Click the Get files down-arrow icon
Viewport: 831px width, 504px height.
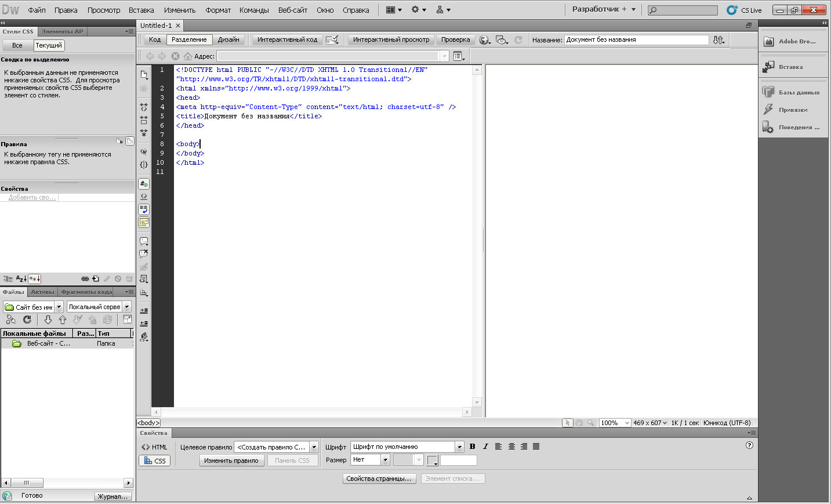(x=48, y=320)
